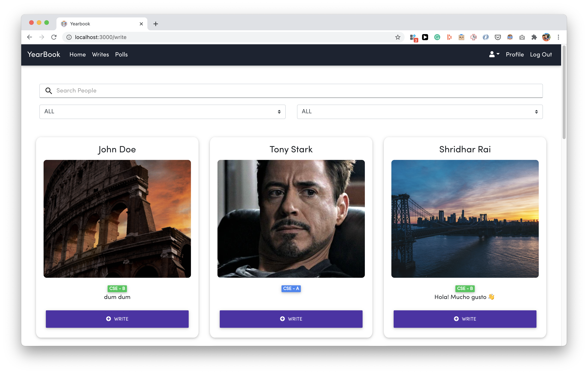Screen dimensions: 588x374
Task: Open the left ALL filter dropdown
Action: pyautogui.click(x=162, y=112)
